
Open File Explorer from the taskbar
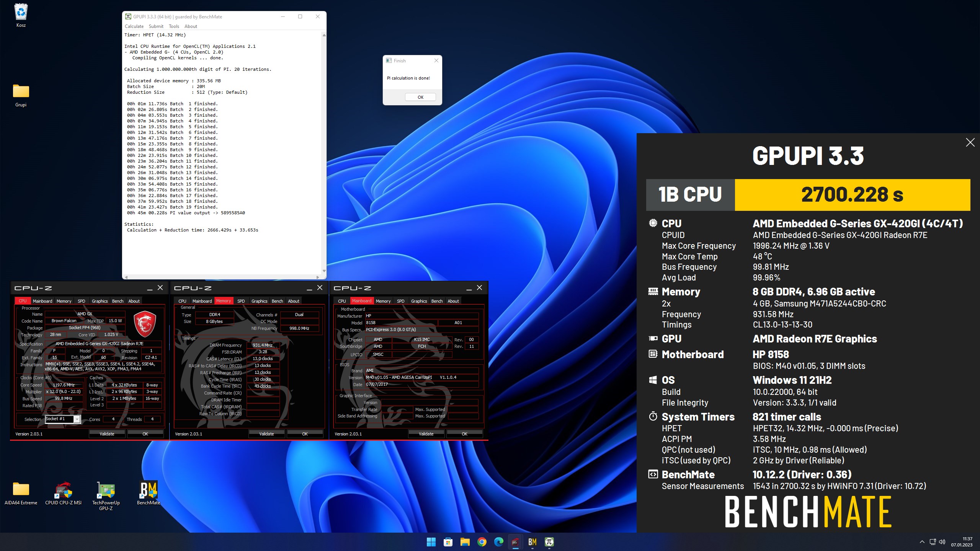point(465,542)
